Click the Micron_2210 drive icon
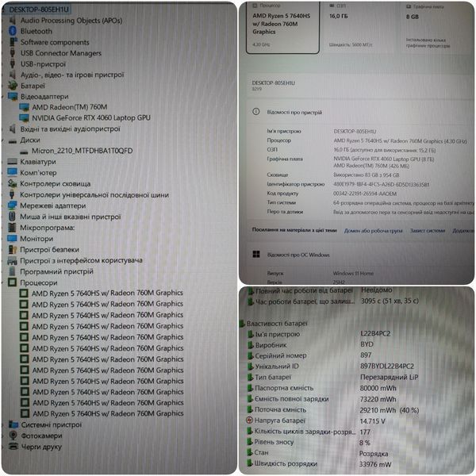Viewport: 476px width, 476px height. click(x=24, y=151)
